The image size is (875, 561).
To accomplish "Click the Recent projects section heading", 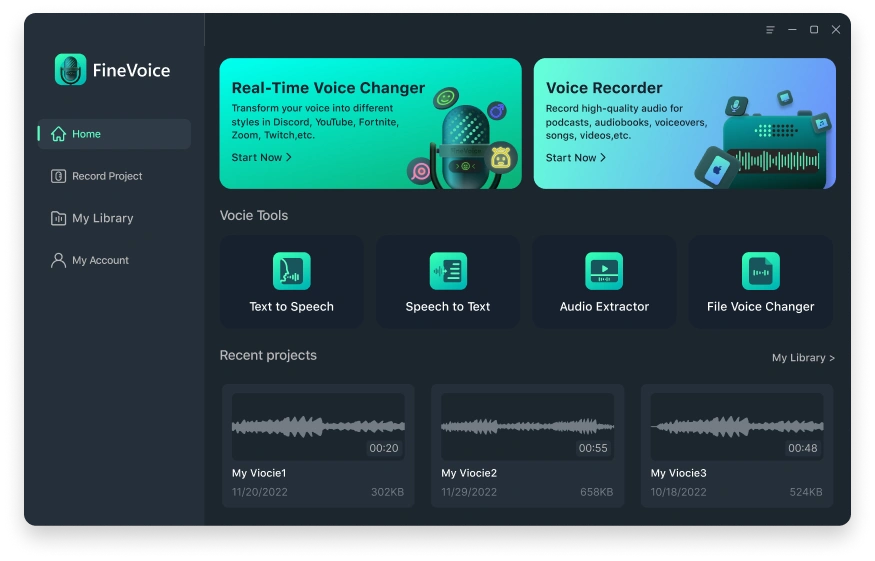I will coord(268,356).
